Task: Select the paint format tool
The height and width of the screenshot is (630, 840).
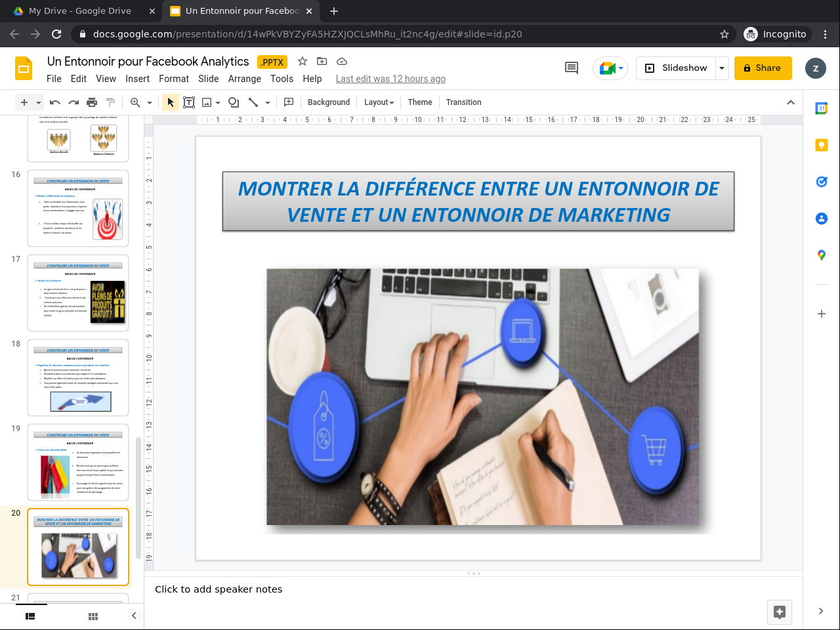Action: (x=110, y=102)
